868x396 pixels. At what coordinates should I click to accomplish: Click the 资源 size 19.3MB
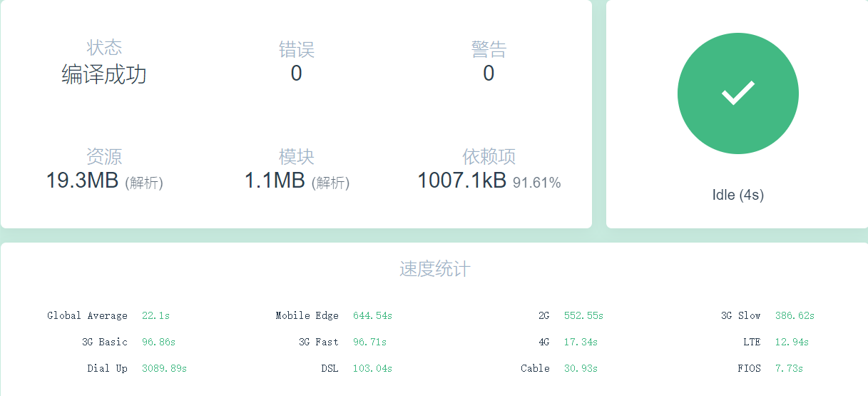(x=82, y=181)
